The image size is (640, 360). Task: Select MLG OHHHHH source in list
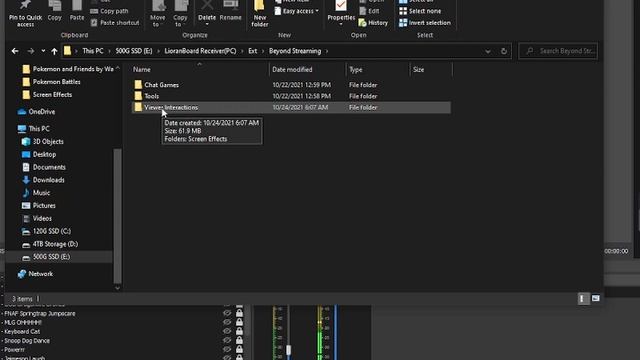(x=23, y=322)
